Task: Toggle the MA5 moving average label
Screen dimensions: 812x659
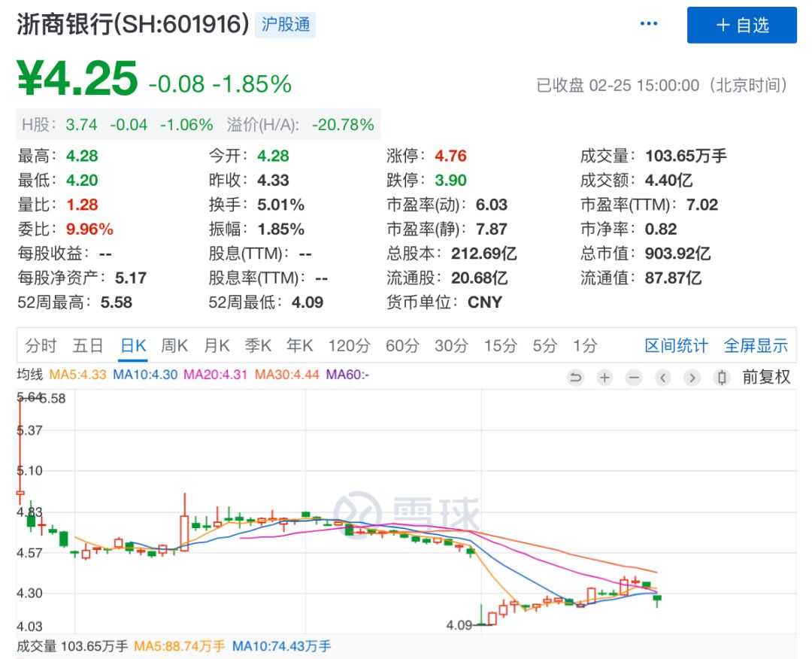Action: (x=77, y=374)
